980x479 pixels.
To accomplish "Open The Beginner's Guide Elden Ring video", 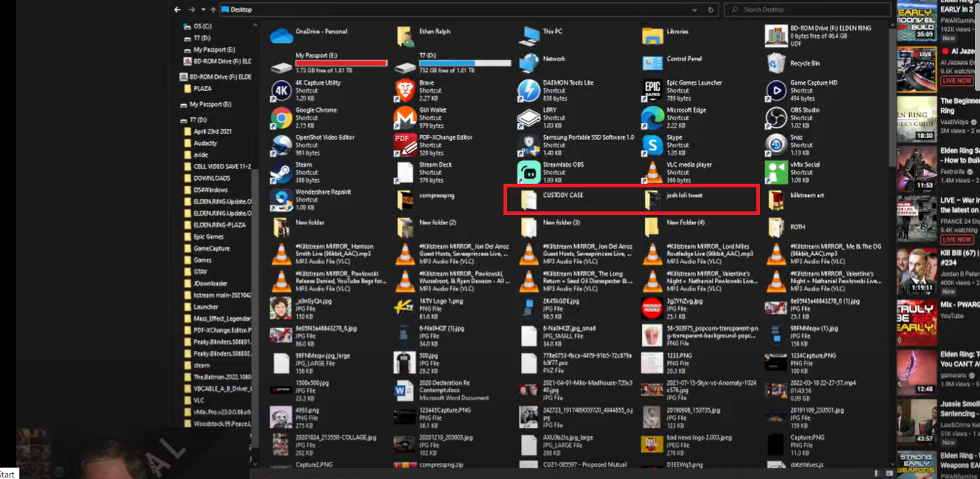I will coord(917,118).
